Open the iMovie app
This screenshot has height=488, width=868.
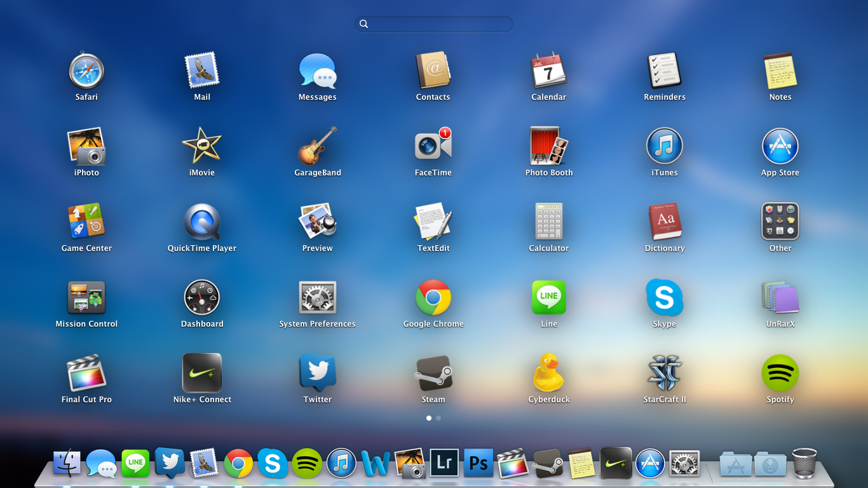(202, 146)
